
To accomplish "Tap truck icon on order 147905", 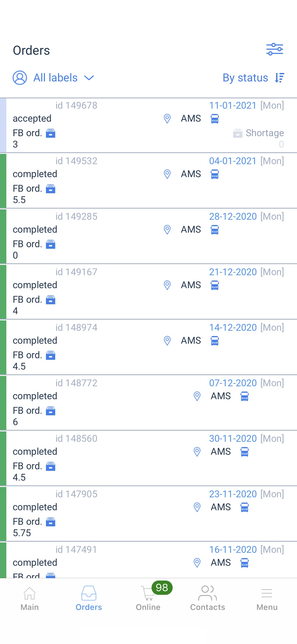I will click(x=244, y=507).
